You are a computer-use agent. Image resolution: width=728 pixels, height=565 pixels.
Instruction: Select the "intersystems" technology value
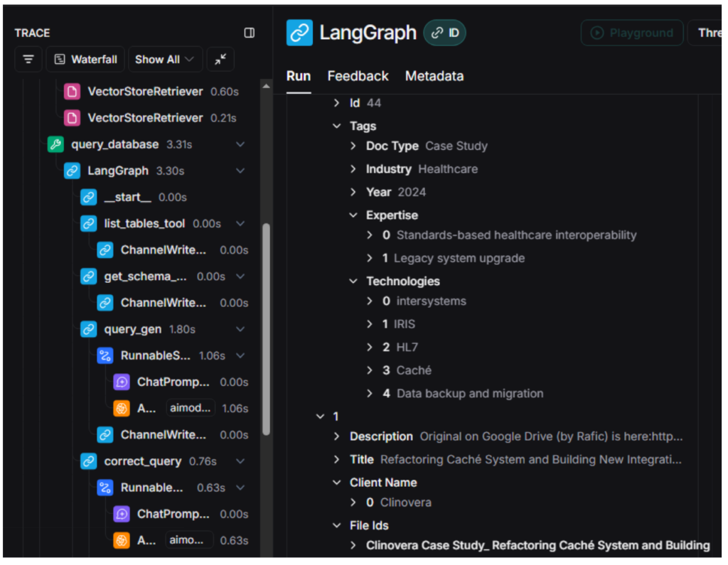pyautogui.click(x=432, y=301)
